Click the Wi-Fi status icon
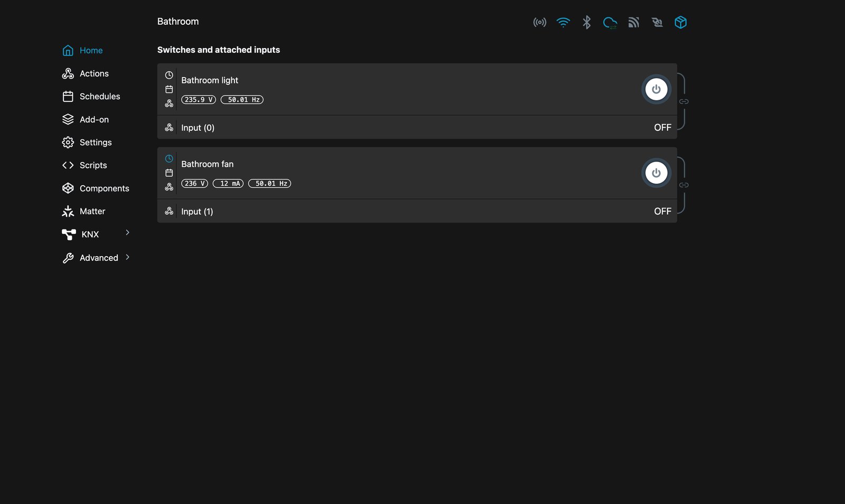The width and height of the screenshot is (845, 504). pos(564,22)
